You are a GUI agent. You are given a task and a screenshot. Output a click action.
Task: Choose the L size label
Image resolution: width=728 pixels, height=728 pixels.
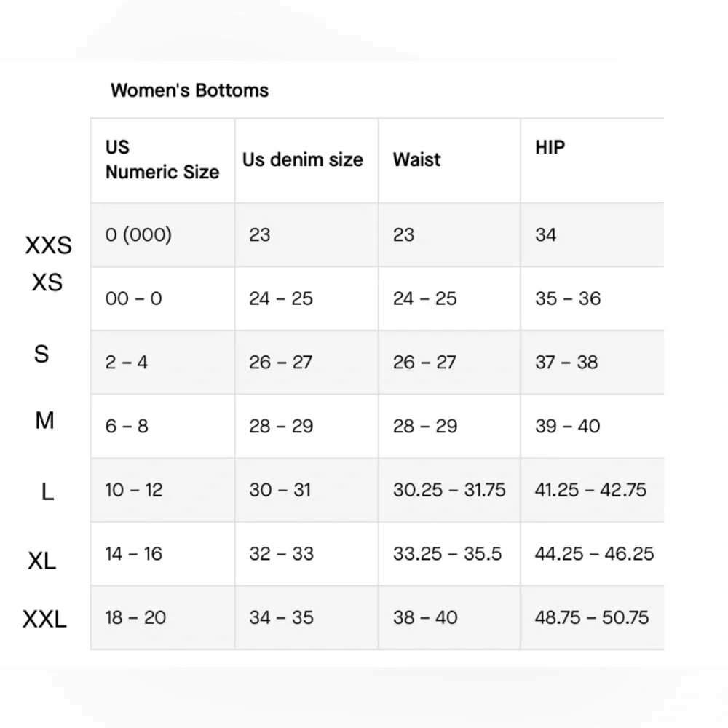click(47, 491)
